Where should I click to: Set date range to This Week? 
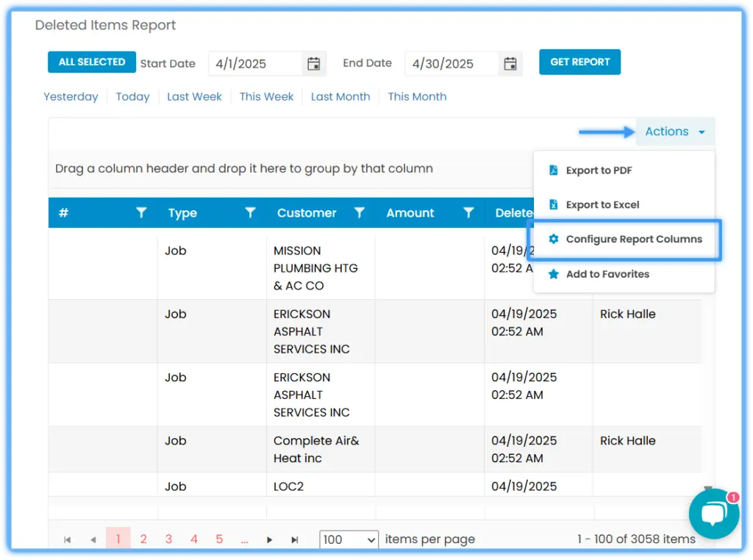pyautogui.click(x=266, y=96)
